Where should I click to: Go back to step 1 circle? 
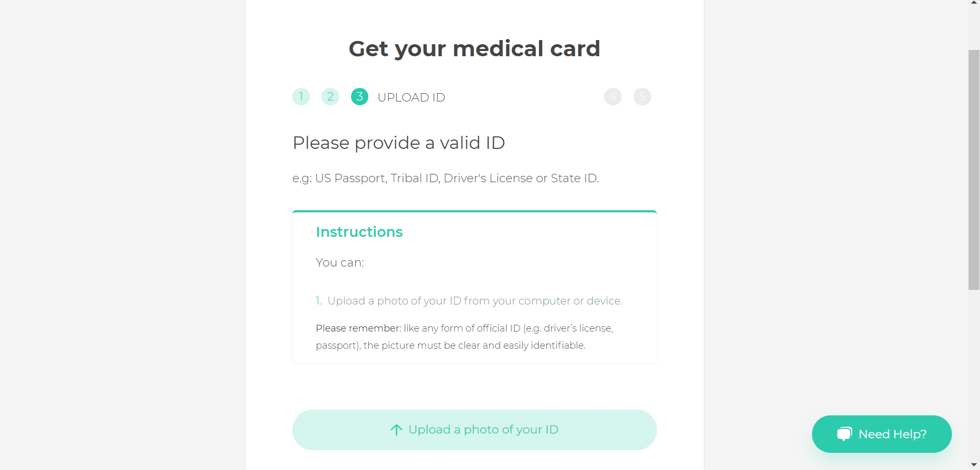[x=301, y=97]
